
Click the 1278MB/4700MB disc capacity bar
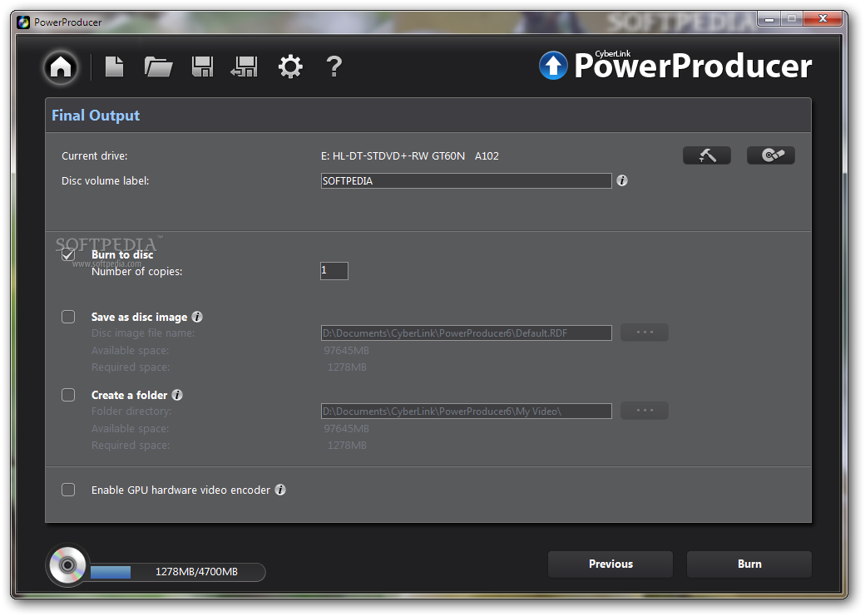178,572
